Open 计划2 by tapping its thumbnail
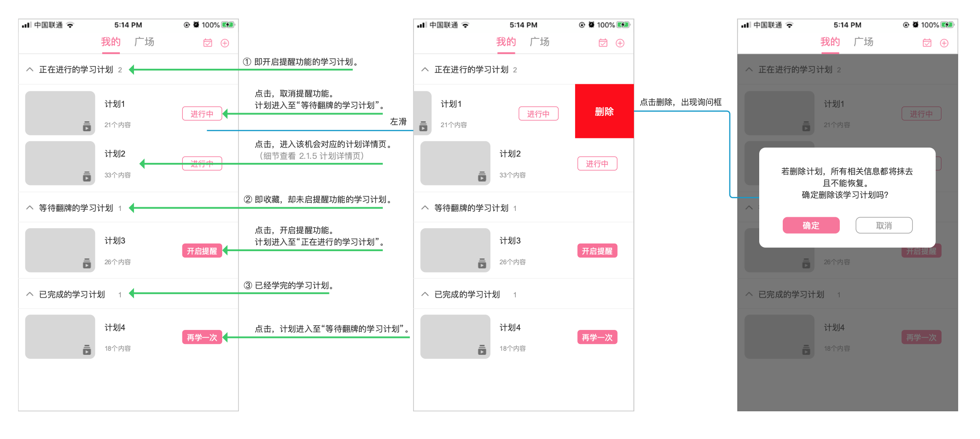980x439 pixels. tap(59, 163)
